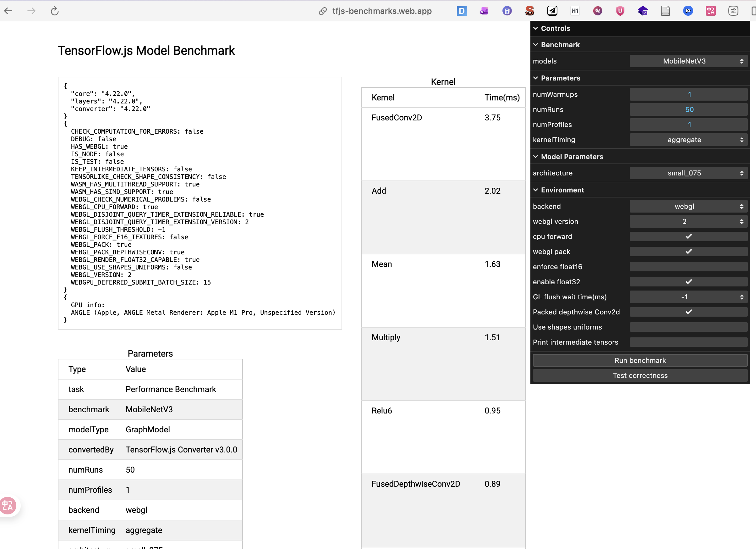Open the SEO extension icon
This screenshot has width=756, height=549.
point(529,11)
